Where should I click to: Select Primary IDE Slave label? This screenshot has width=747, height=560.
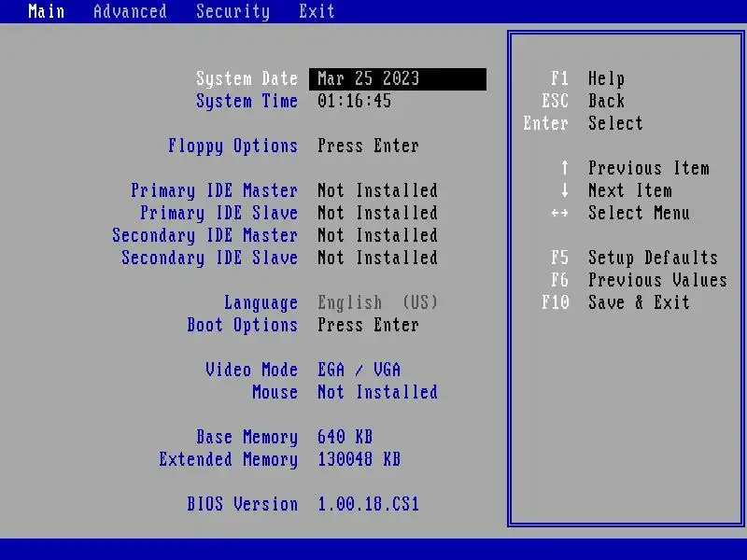[219, 214]
